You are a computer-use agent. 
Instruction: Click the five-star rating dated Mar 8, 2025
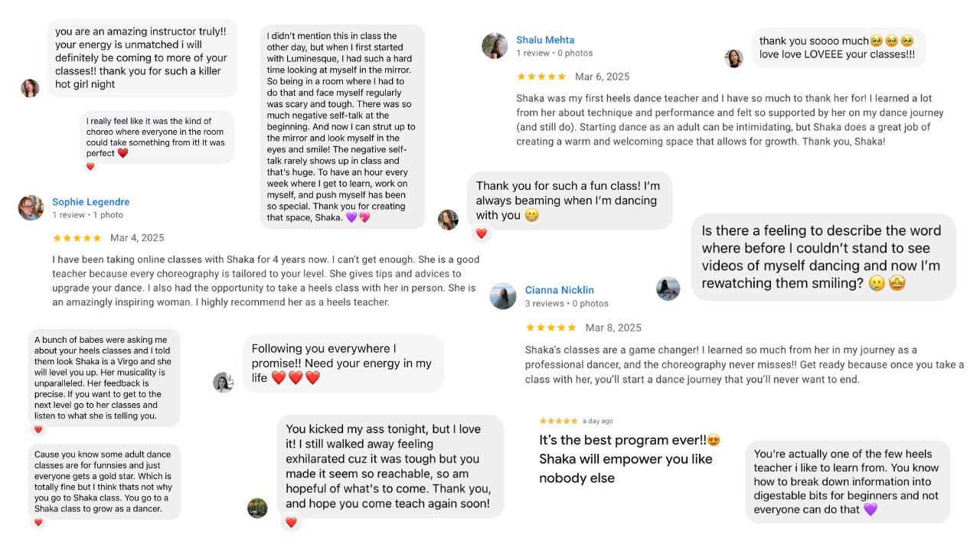point(550,328)
